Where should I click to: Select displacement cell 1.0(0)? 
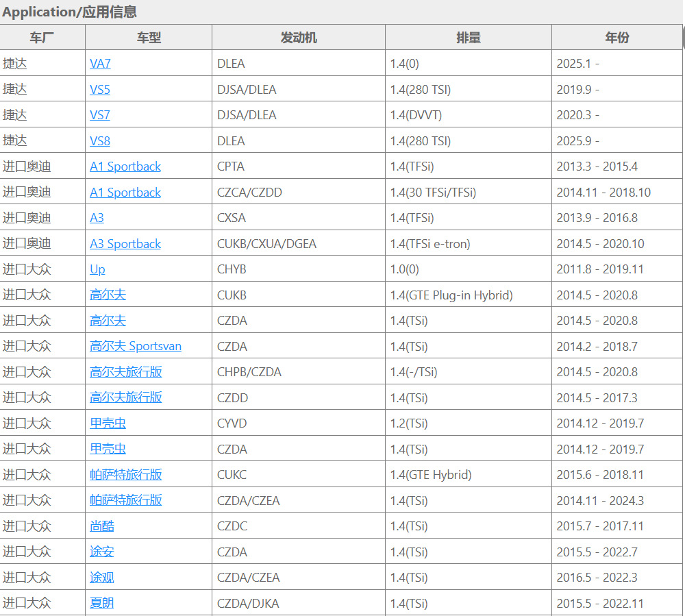tap(469, 269)
